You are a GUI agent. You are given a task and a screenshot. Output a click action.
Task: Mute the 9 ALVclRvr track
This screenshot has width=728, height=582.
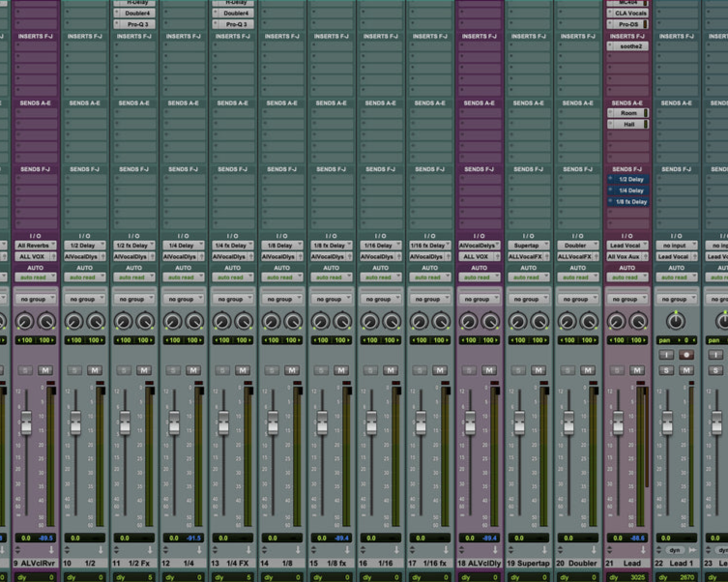(45, 370)
